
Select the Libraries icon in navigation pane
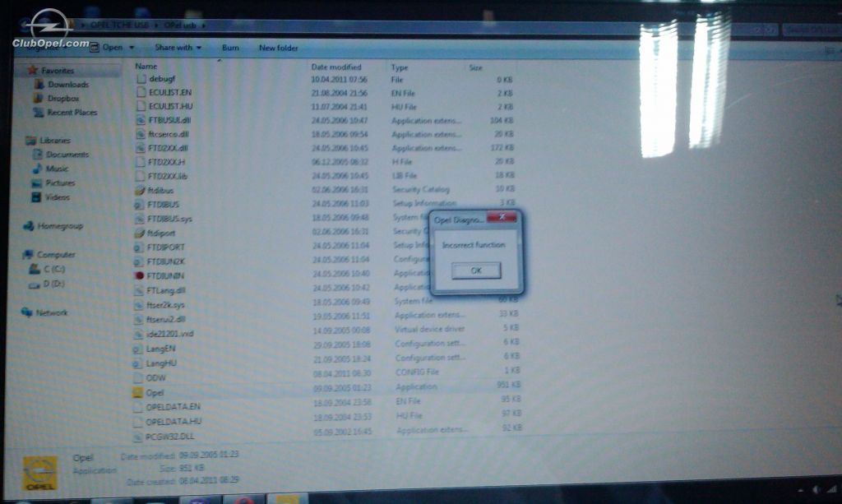point(30,140)
